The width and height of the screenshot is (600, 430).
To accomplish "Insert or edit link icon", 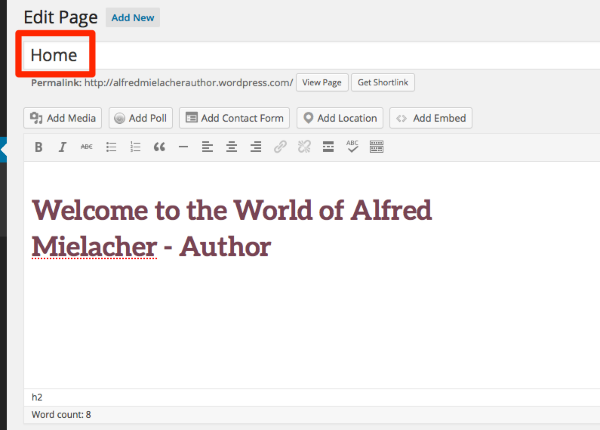I will (280, 147).
